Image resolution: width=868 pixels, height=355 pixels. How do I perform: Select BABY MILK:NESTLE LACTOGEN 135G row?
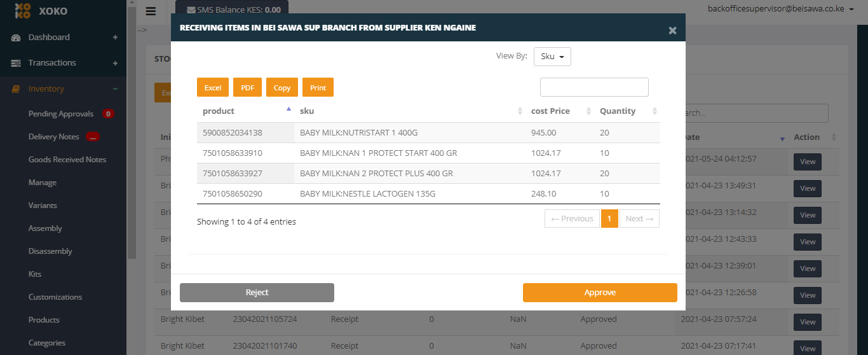[428, 194]
